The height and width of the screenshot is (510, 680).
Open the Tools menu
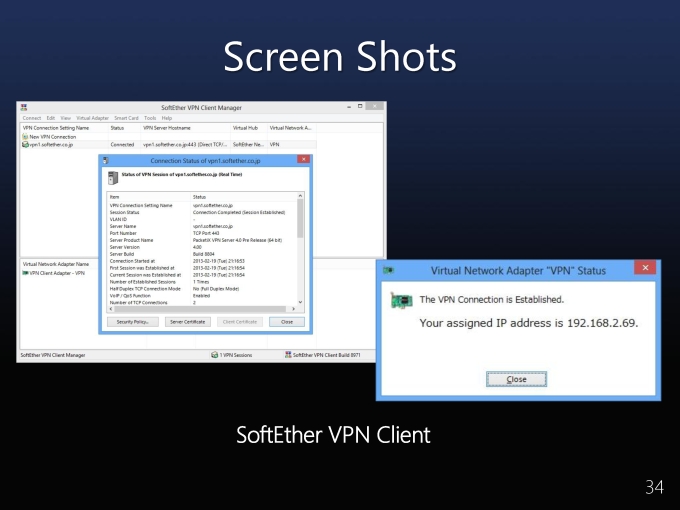point(150,118)
